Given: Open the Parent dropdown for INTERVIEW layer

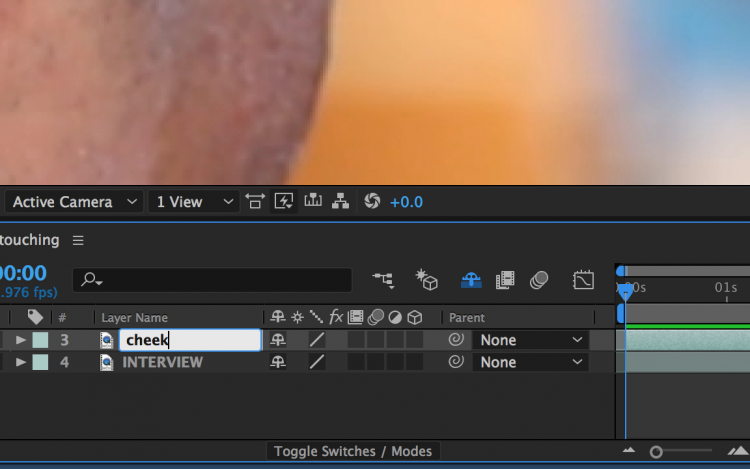Looking at the screenshot, I should tap(530, 362).
